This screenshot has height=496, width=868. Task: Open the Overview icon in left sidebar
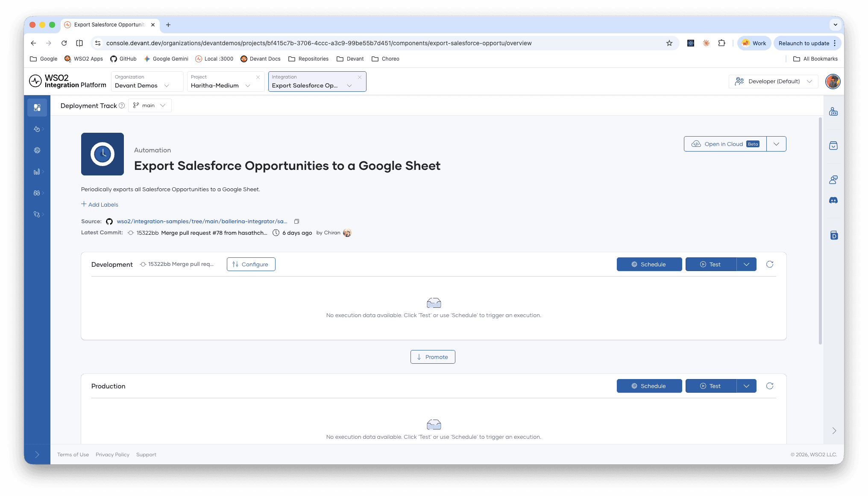point(37,108)
